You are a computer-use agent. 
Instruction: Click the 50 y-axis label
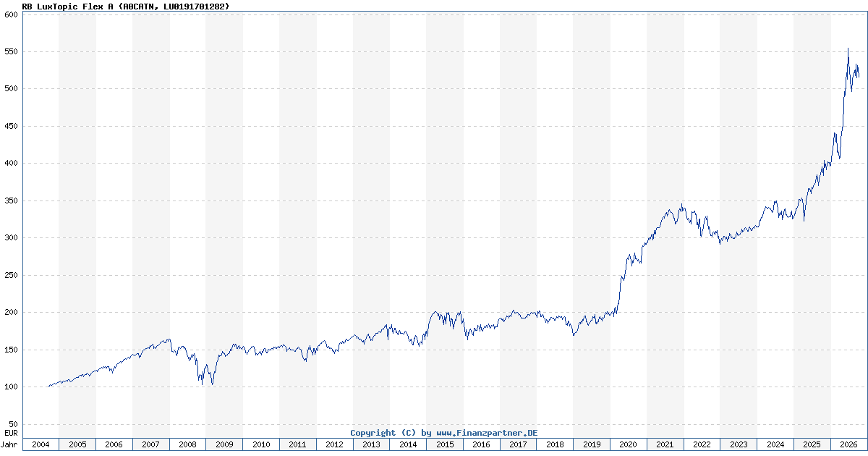click(x=13, y=424)
